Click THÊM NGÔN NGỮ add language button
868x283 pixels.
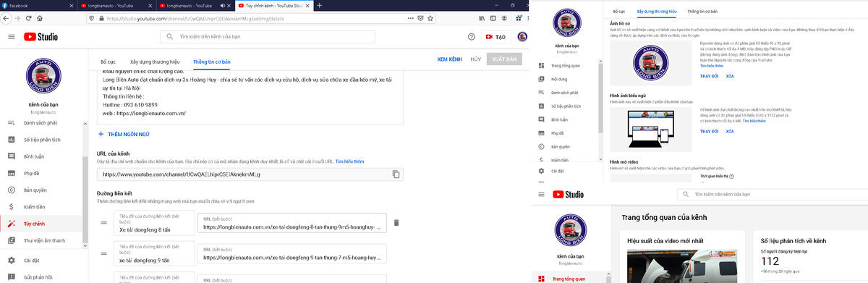coord(124,134)
